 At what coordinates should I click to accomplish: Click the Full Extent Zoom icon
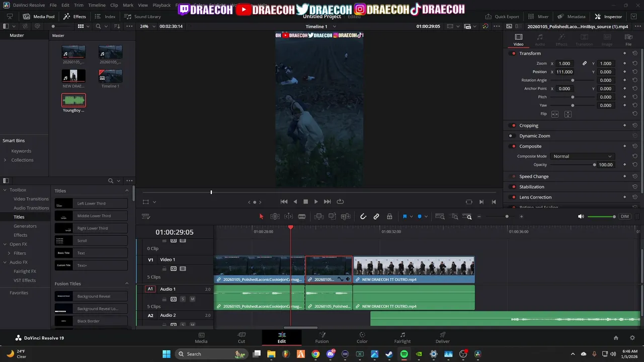point(440,217)
